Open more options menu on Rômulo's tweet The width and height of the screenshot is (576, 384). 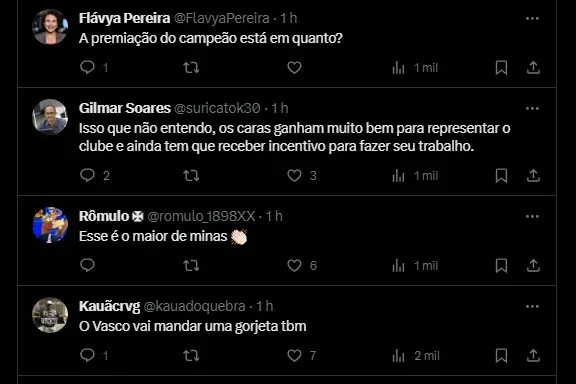tap(532, 216)
